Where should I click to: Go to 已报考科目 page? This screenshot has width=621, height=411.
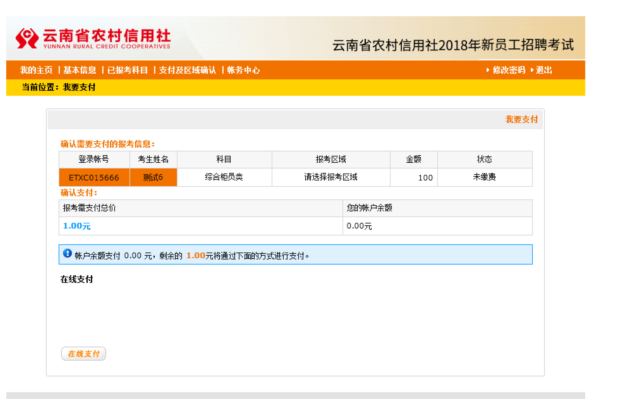(128, 70)
